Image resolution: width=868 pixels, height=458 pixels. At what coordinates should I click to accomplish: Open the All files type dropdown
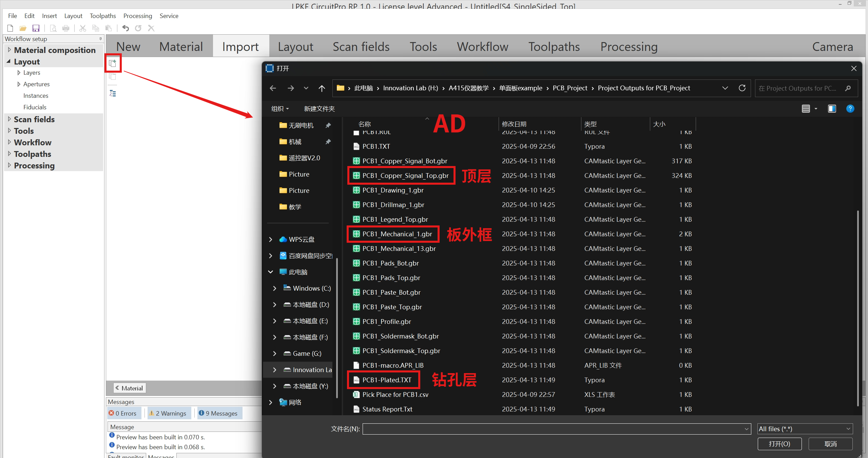(x=805, y=429)
